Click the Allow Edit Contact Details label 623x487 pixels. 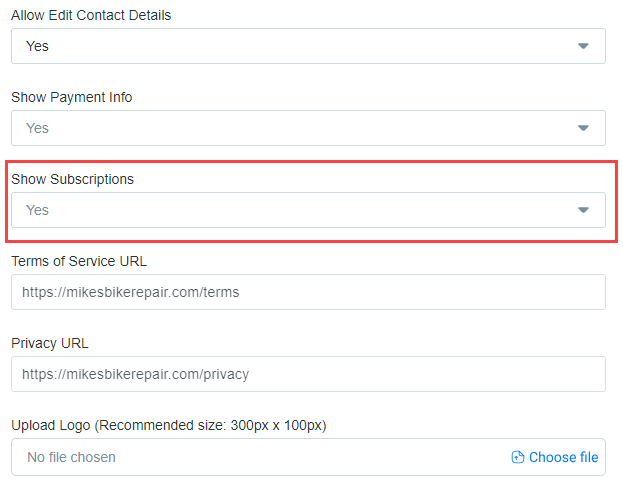click(91, 15)
